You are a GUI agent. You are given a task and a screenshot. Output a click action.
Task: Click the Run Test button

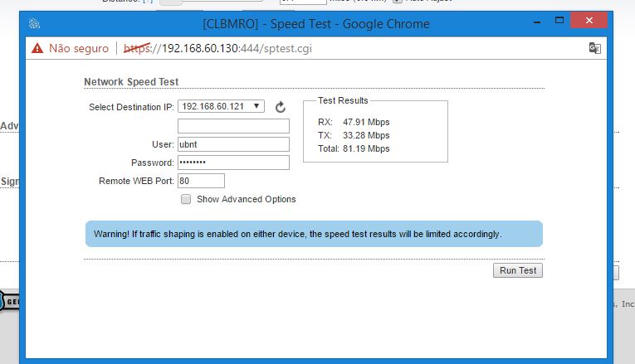click(x=519, y=270)
